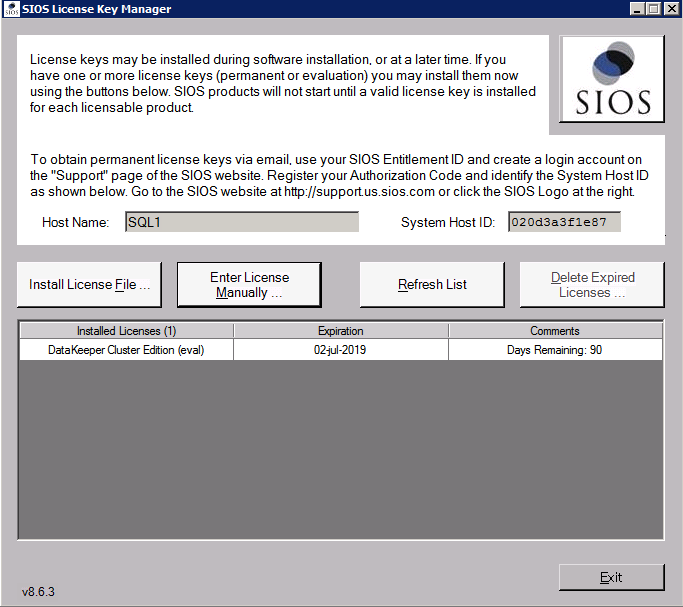Click Days Remaining: 90 cell
683x607 pixels.
pyautogui.click(x=555, y=350)
